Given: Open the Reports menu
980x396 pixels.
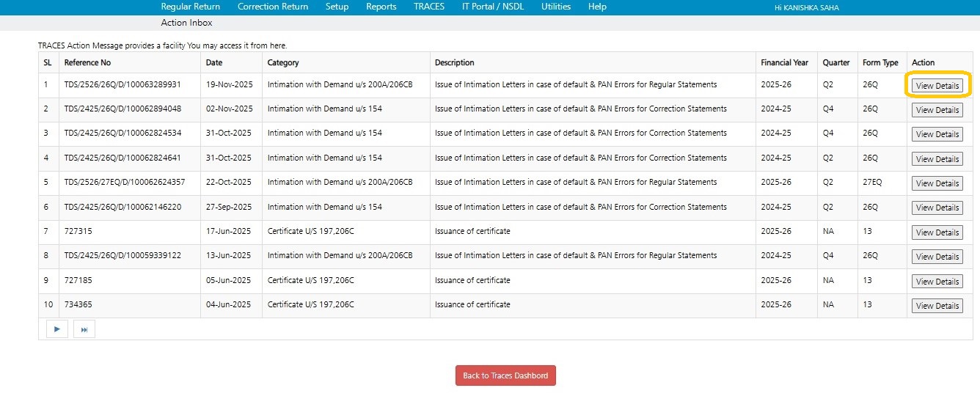Looking at the screenshot, I should click(x=381, y=7).
